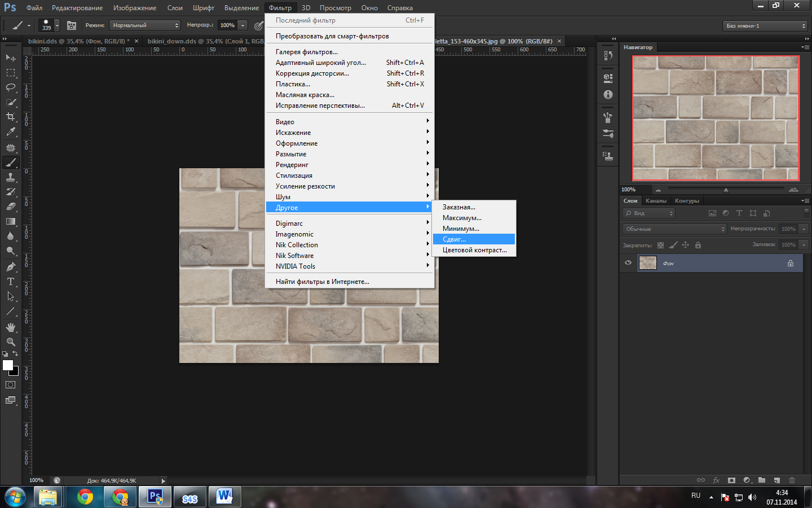The height and width of the screenshot is (508, 812).
Task: Open Google Chrome from the taskbar
Action: click(x=85, y=497)
